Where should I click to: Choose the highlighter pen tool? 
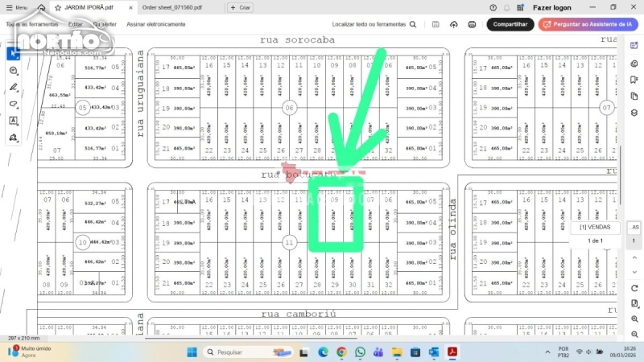click(14, 87)
